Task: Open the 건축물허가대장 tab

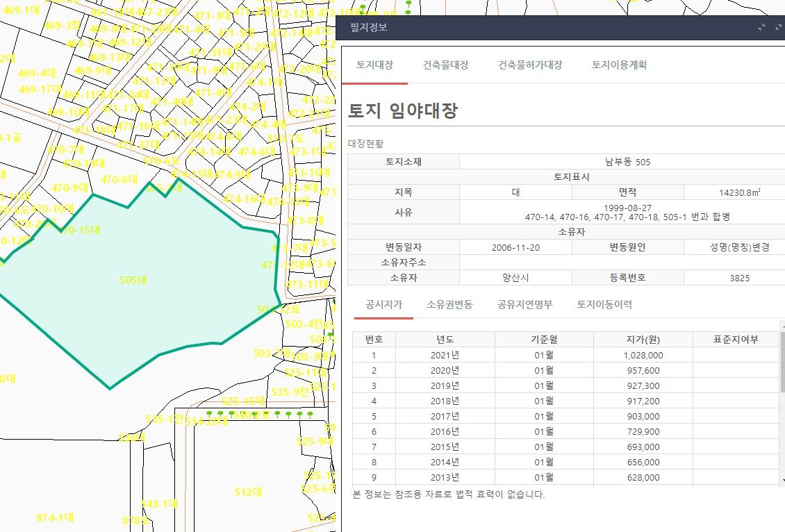Action: pyautogui.click(x=530, y=65)
